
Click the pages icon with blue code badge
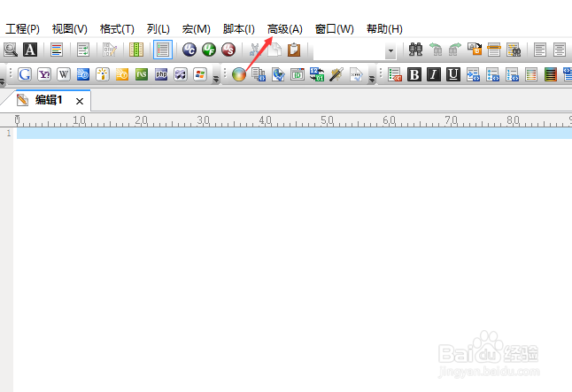click(259, 74)
